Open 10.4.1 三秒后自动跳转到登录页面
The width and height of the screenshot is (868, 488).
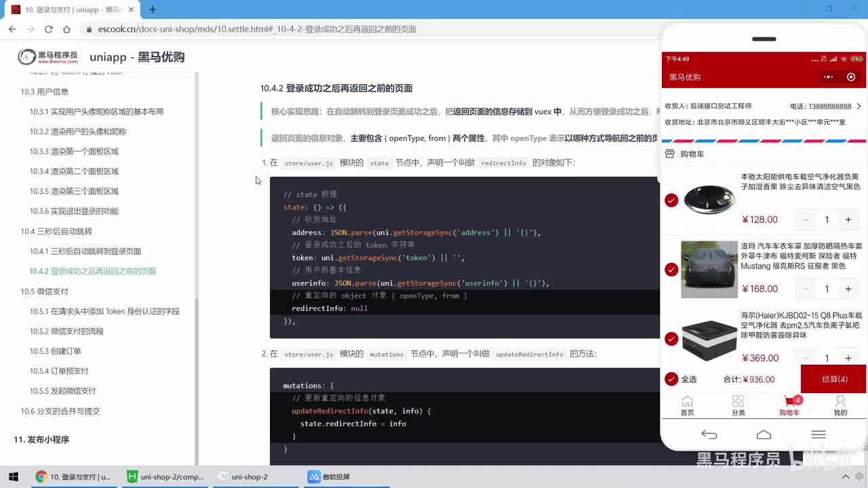coord(85,251)
